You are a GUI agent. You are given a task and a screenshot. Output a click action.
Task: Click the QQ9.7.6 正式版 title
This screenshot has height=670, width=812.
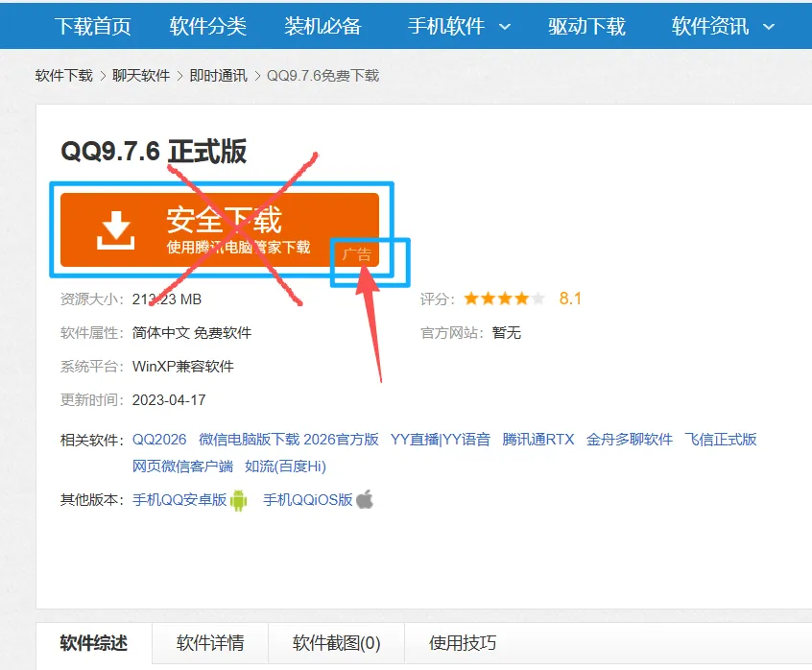tap(154, 152)
